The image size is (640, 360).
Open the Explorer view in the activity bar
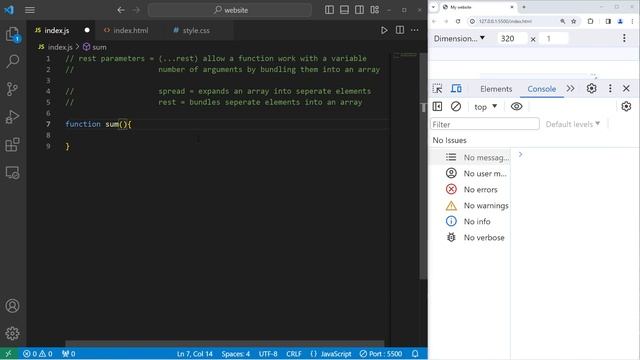click(13, 34)
